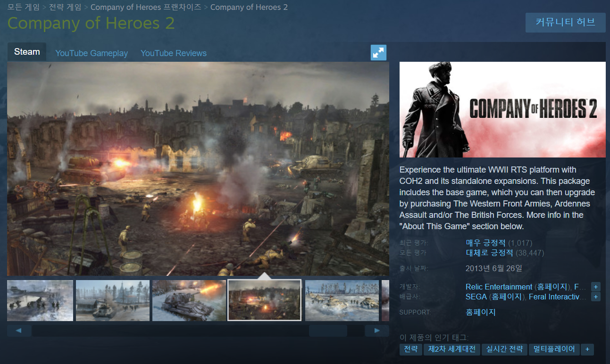This screenshot has width=610, height=364.
Task: Click the left arrow of thumbnail strip
Action: pos(19,331)
